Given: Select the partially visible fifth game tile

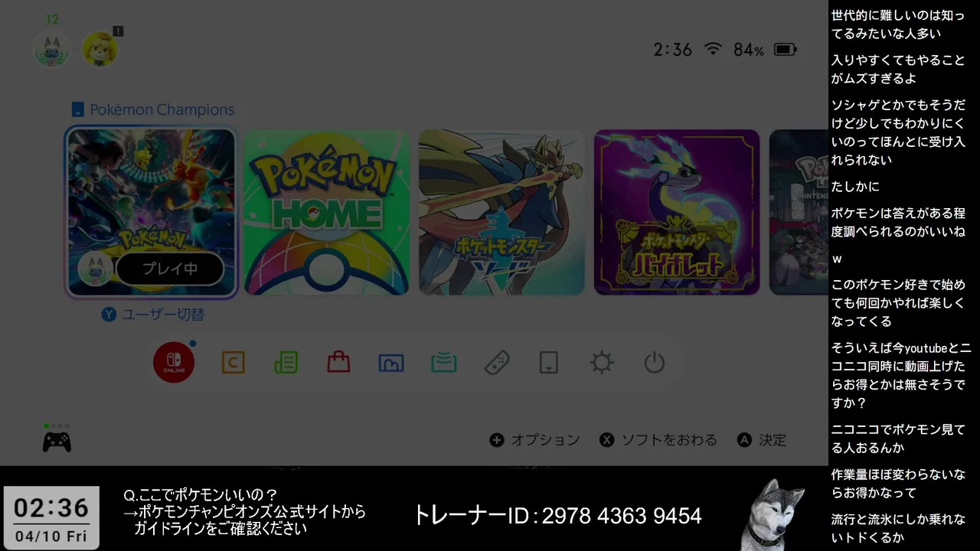Looking at the screenshot, I should click(x=799, y=212).
